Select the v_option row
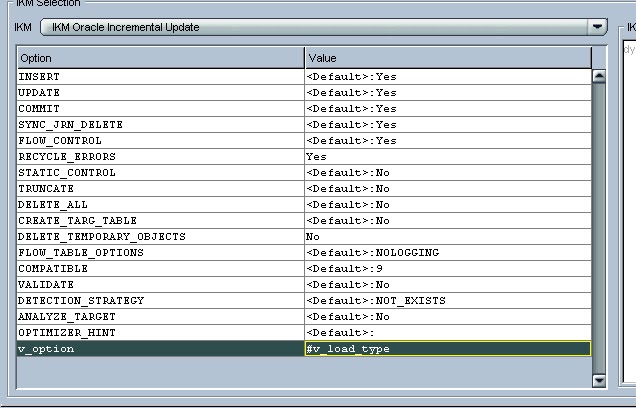The width and height of the screenshot is (636, 408). (161, 349)
